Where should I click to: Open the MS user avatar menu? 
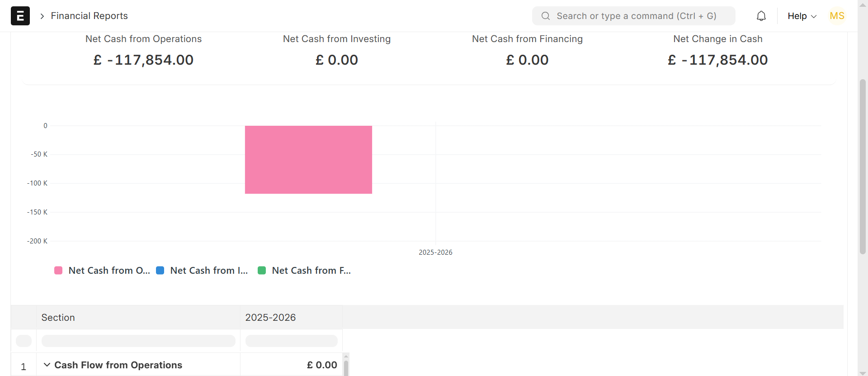tap(837, 16)
